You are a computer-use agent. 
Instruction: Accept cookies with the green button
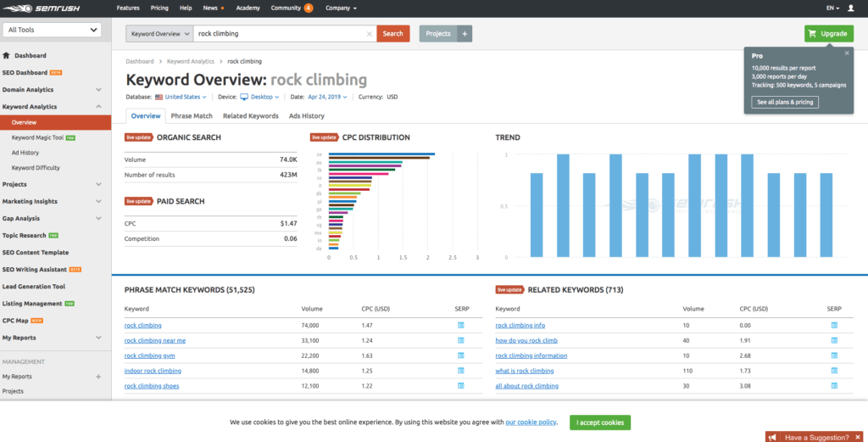point(600,422)
